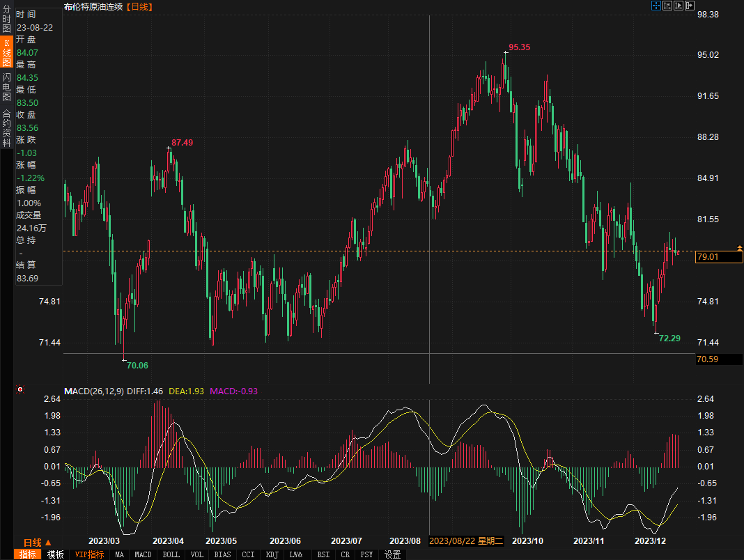Click the red circle icon beside MACD label
Screen dimensions: 744x560
pos(20,390)
